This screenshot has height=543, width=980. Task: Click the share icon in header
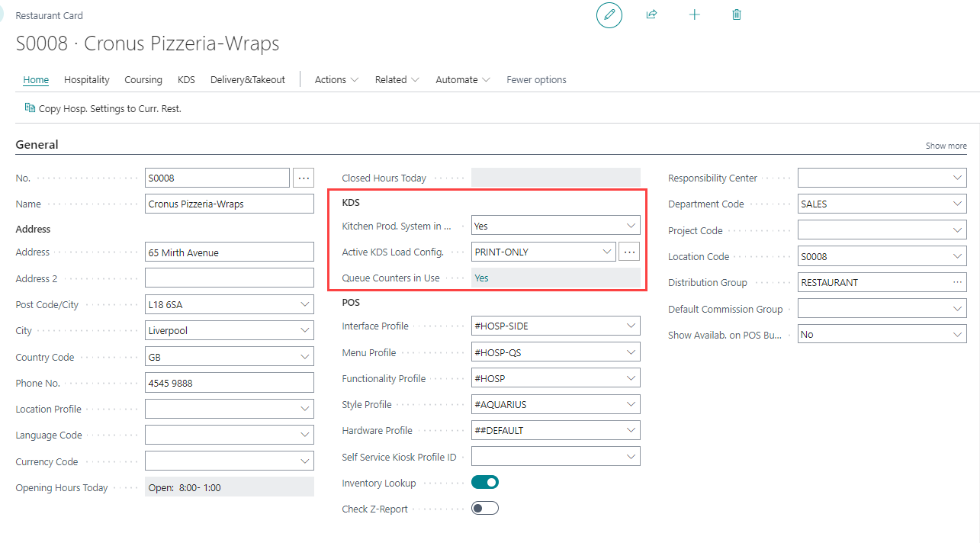pos(651,15)
